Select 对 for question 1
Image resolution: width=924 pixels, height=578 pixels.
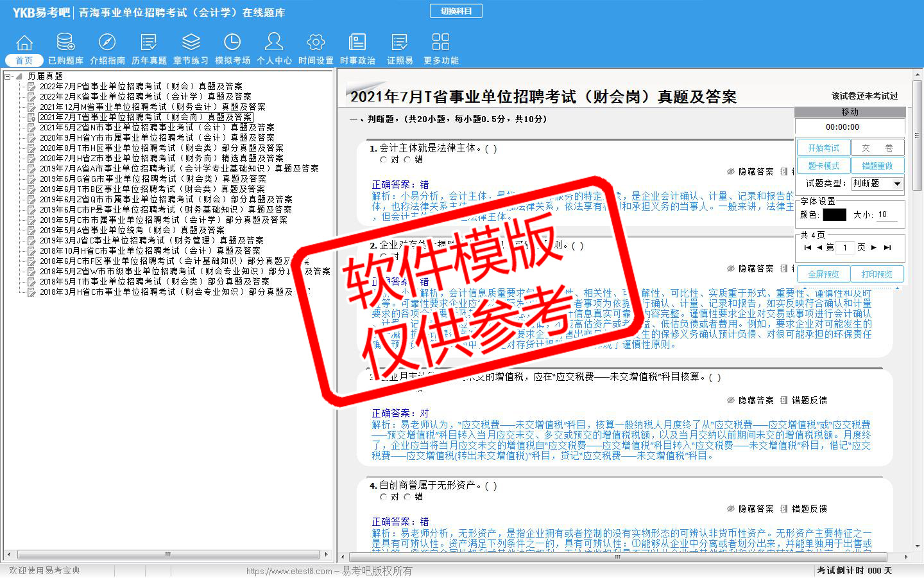tap(384, 160)
